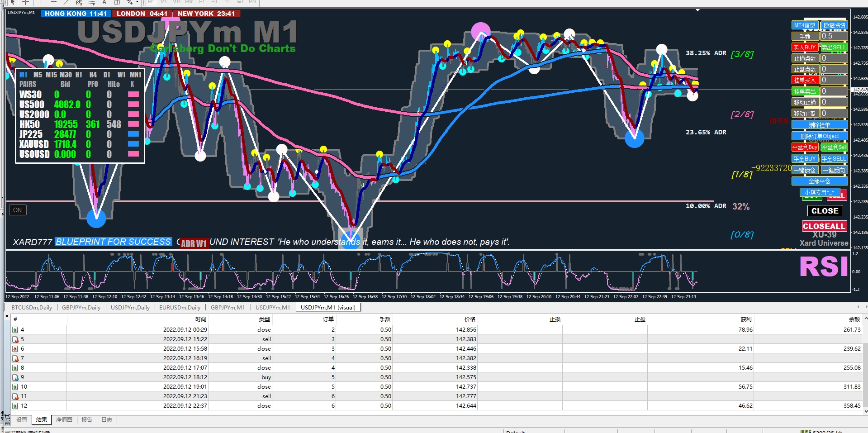
Task: Close the tester panel with X
Action: pyautogui.click(x=7, y=316)
